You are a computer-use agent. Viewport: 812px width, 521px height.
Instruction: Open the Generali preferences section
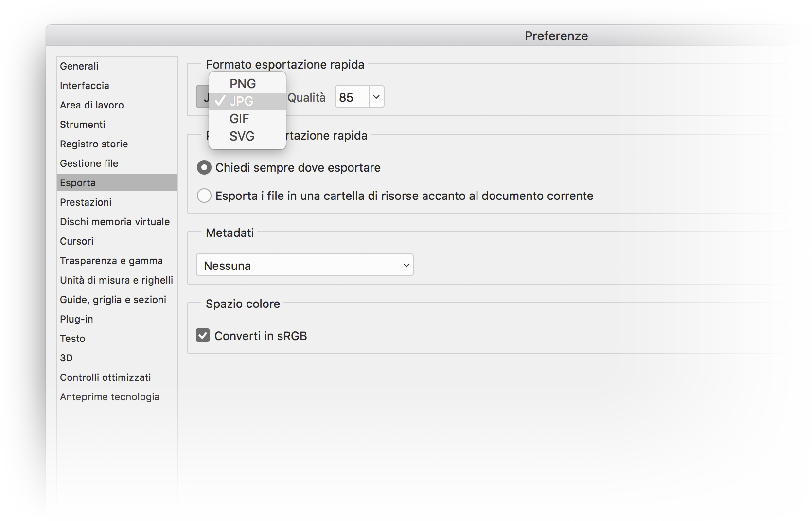(79, 66)
